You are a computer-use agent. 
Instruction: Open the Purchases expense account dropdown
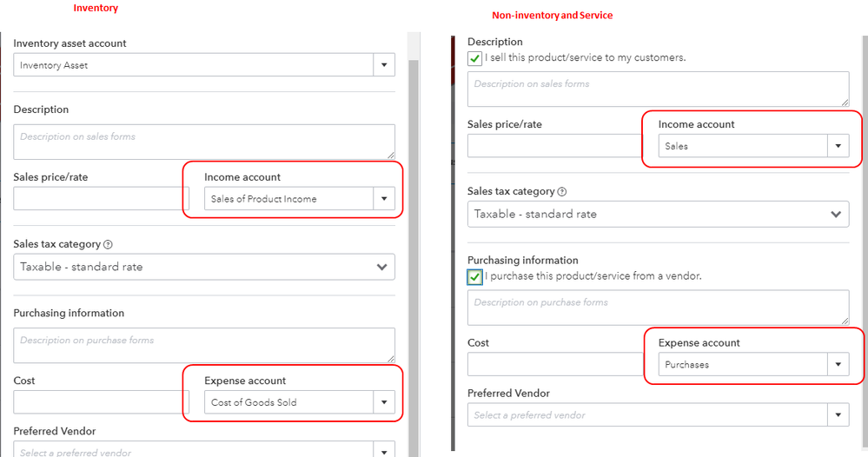coord(838,365)
